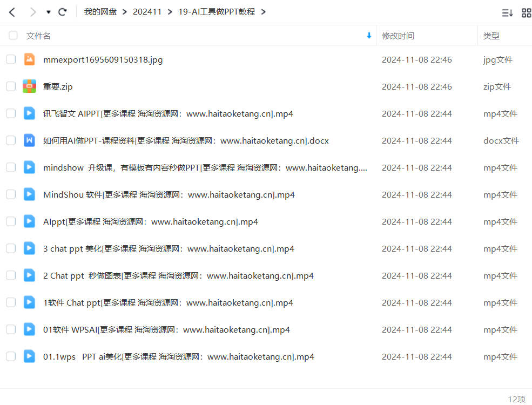The width and height of the screenshot is (532, 405).
Task: Expand the chevron after 我的网盘
Action: point(125,12)
